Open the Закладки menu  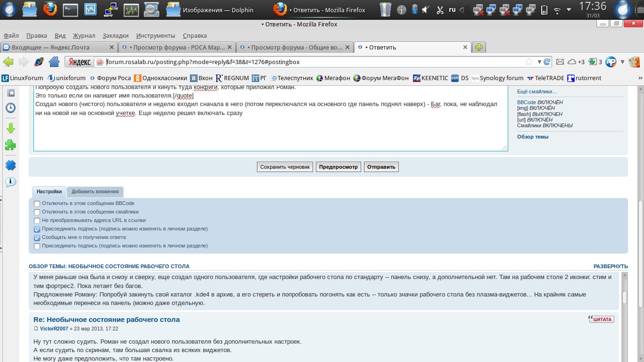click(116, 35)
